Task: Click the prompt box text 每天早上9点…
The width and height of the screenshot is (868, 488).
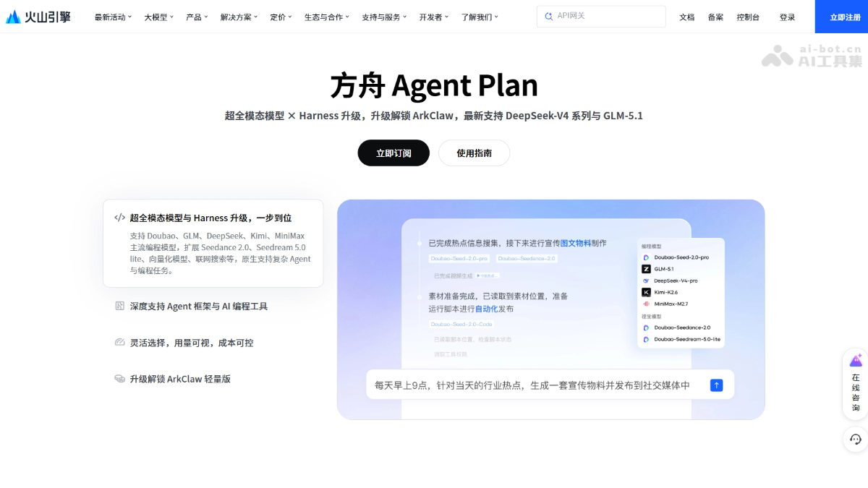Action: 532,385
